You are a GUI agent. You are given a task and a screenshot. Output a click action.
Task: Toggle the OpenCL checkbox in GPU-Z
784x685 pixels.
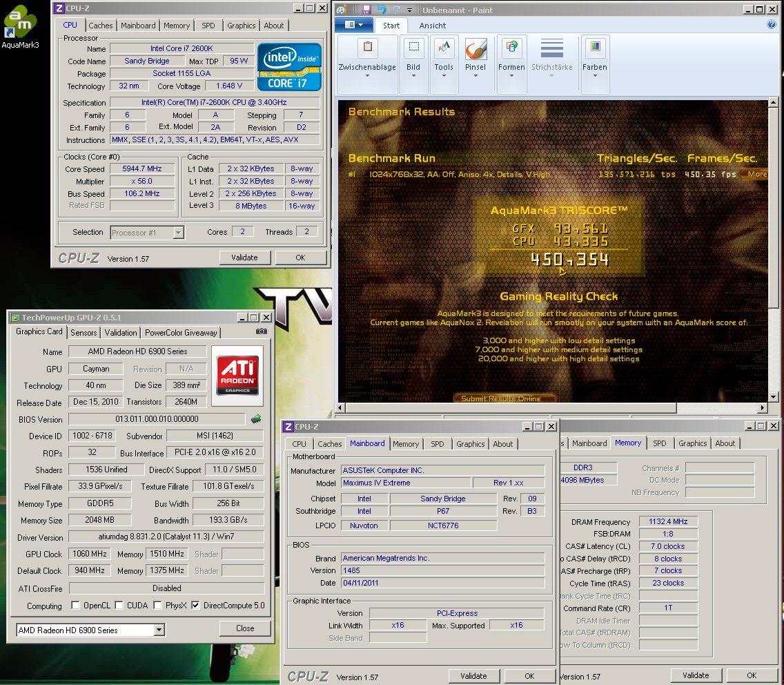(75, 605)
